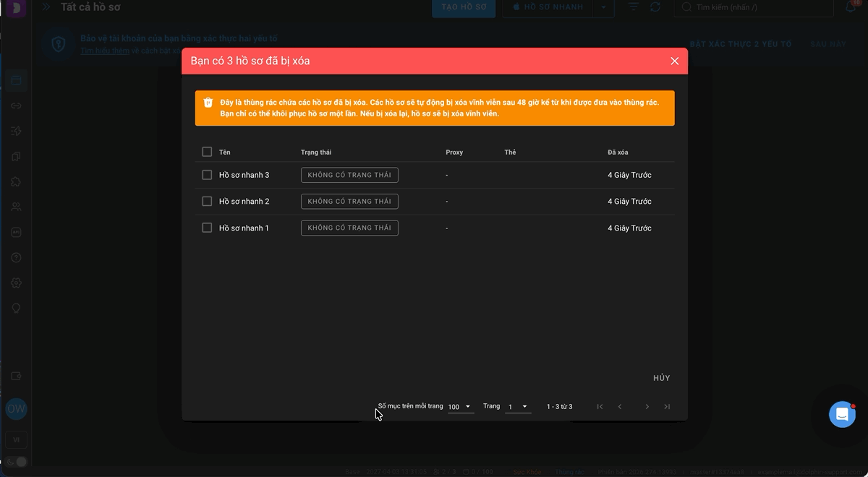This screenshot has height=477, width=868.
Task: Open the VI language selector
Action: tap(16, 439)
